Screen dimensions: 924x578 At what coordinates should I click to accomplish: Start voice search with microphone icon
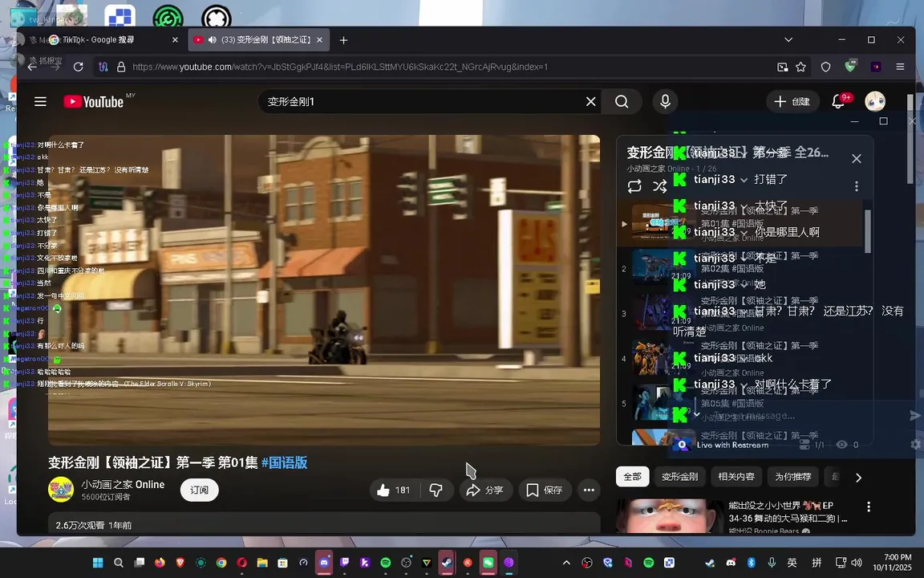(x=665, y=101)
